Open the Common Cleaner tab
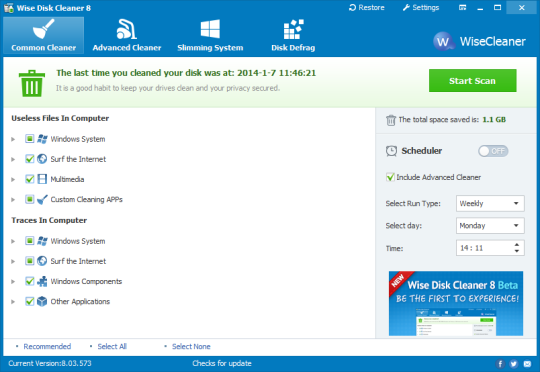 tap(43, 35)
